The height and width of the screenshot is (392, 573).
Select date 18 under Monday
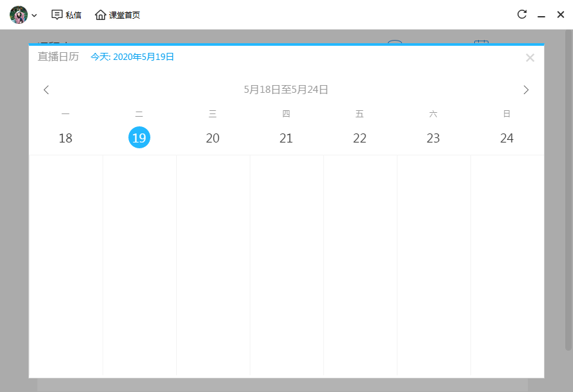point(65,137)
